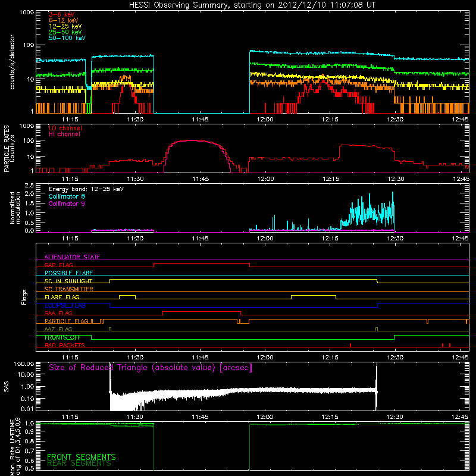The image size is (476, 476).
Task: Click the GAP FLAG label
Action: point(58,265)
